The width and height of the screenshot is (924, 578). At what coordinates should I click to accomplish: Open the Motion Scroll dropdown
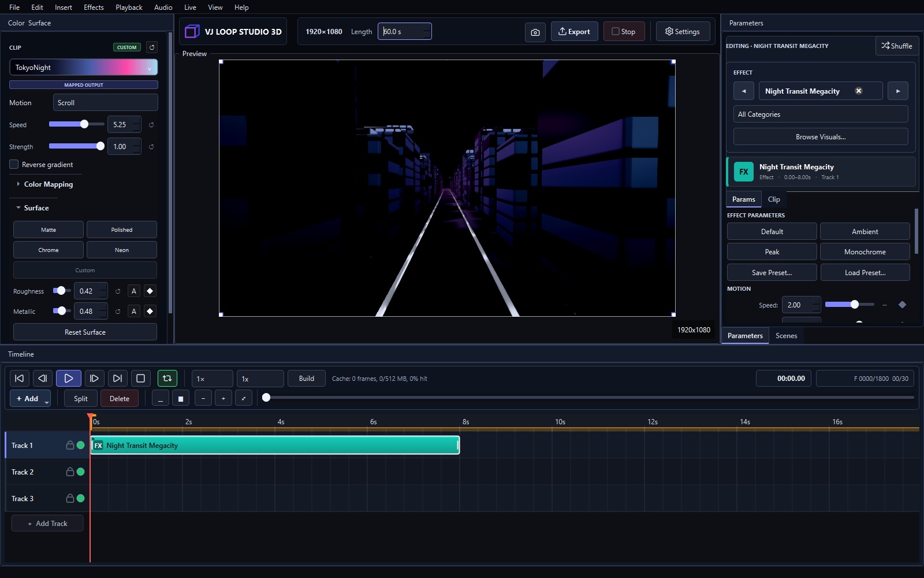(x=106, y=102)
